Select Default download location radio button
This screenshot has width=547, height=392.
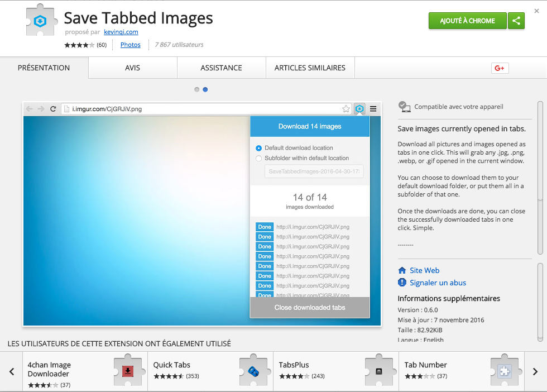258,148
